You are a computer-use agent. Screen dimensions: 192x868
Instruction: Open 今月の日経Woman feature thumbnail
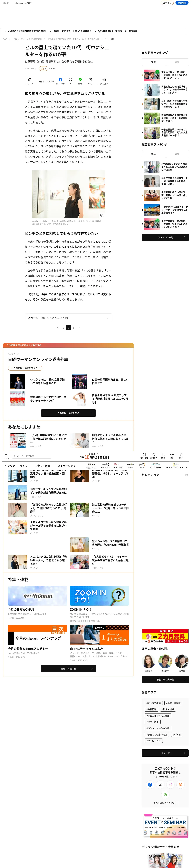pyautogui.click(x=38, y=595)
